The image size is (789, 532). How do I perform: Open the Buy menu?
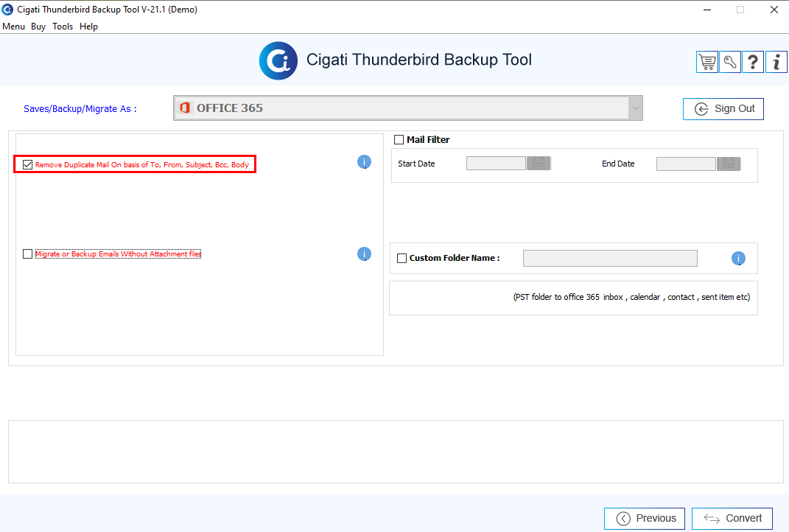[38, 27]
